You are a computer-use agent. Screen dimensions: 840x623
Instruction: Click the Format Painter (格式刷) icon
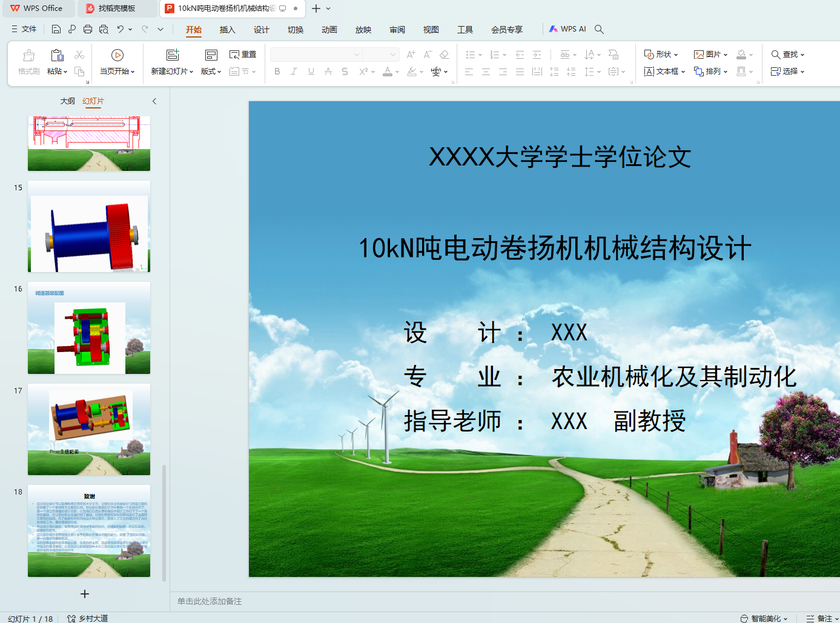[x=29, y=56]
